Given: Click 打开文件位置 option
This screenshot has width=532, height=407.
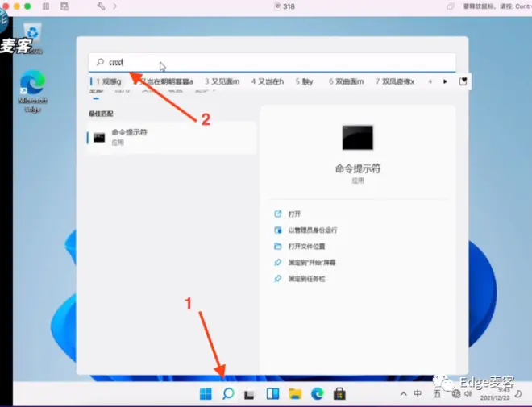Looking at the screenshot, I should coord(307,247).
